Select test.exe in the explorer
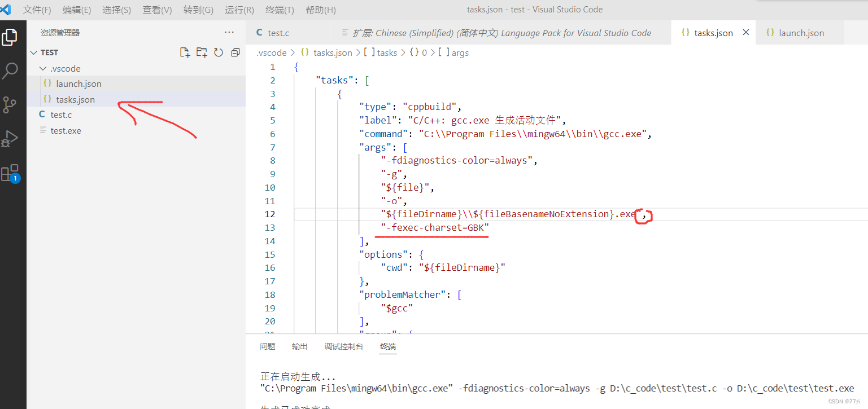Screen dimensions: 868x409 66,130
